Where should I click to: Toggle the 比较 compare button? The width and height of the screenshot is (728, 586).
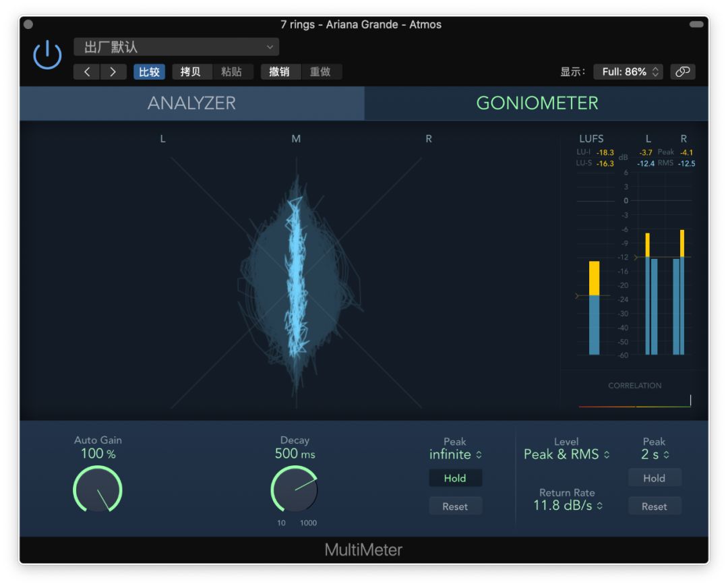coord(148,72)
